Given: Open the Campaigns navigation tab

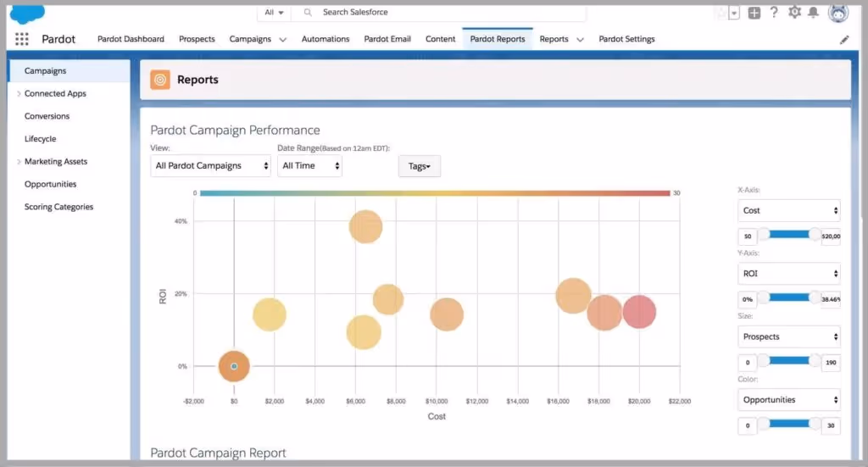Looking at the screenshot, I should tap(250, 39).
